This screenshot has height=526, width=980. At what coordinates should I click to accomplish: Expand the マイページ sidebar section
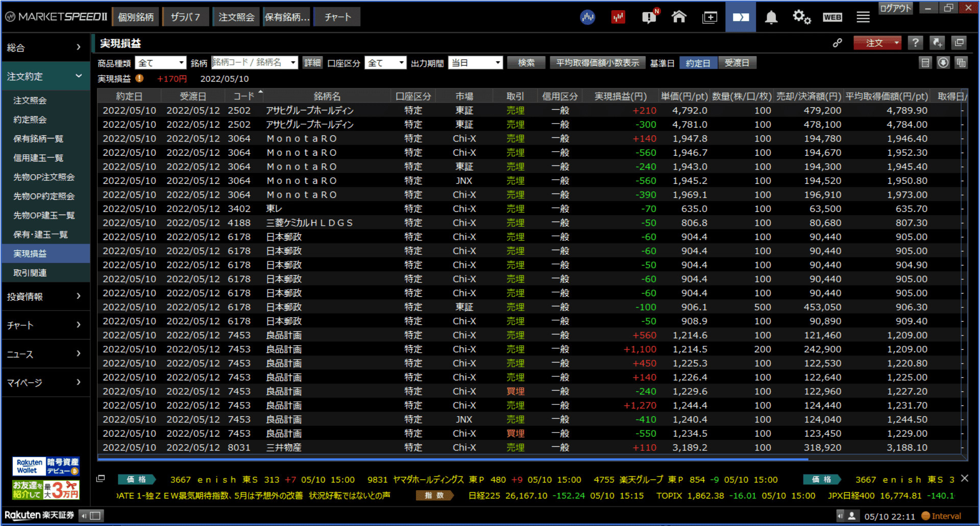45,382
